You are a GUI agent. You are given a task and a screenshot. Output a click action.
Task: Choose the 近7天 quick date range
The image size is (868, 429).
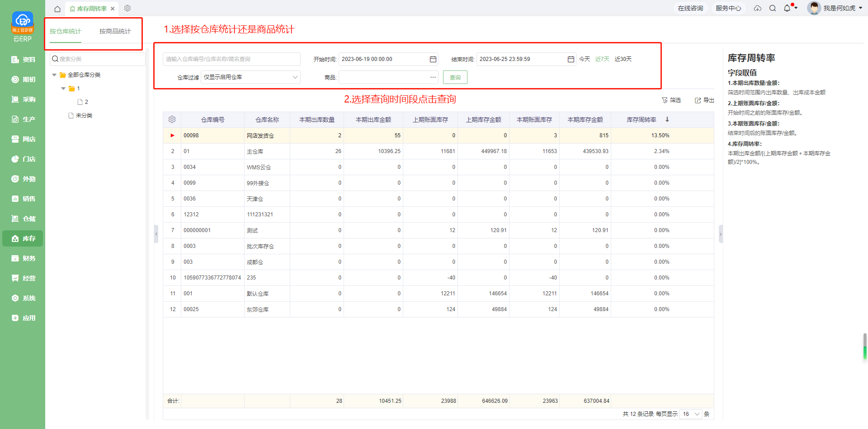click(x=602, y=59)
